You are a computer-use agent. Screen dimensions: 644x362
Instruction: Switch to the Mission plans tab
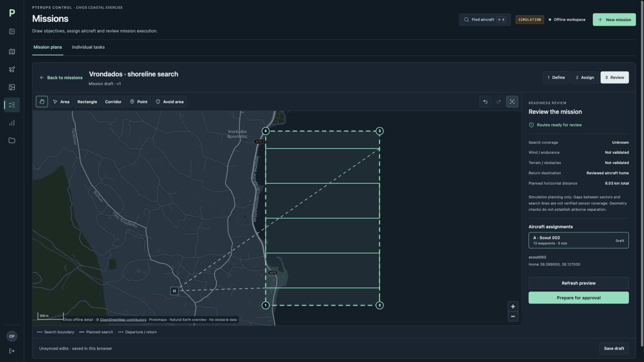point(48,47)
